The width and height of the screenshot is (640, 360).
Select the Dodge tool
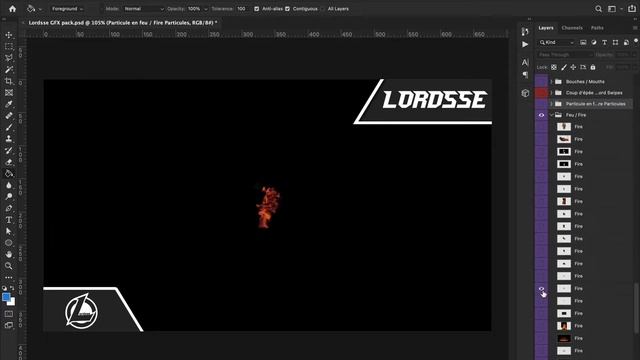click(9, 196)
